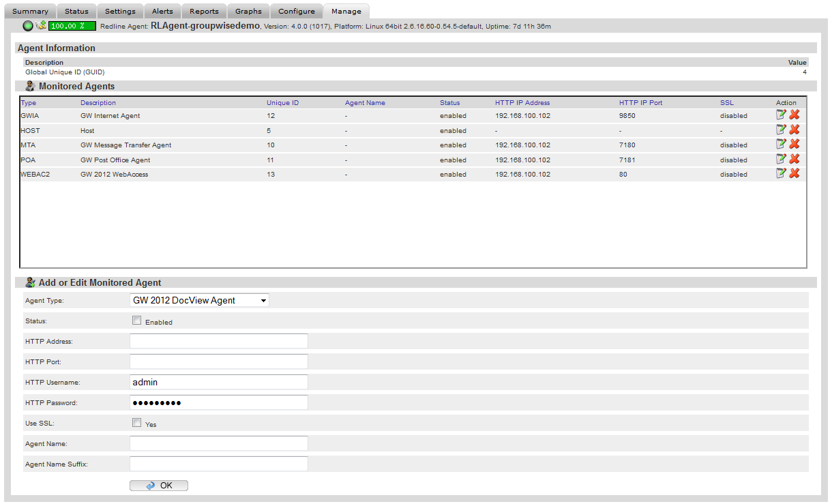This screenshot has height=504, width=832.
Task: Select the GW Internet Agent description
Action: point(110,116)
